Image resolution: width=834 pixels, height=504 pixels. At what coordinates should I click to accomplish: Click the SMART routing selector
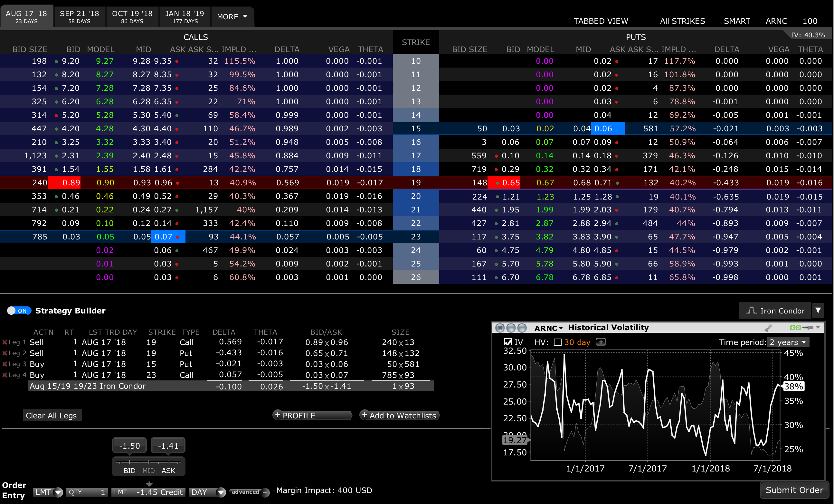click(737, 21)
